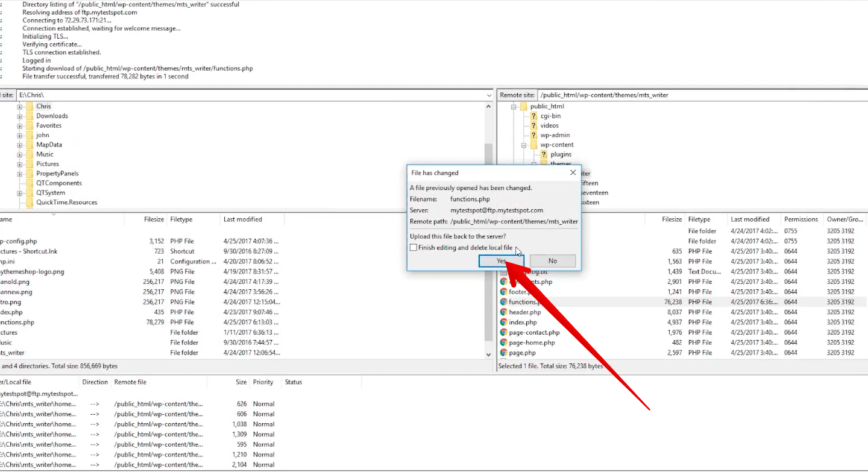Sort local files by Filetype column

(181, 219)
